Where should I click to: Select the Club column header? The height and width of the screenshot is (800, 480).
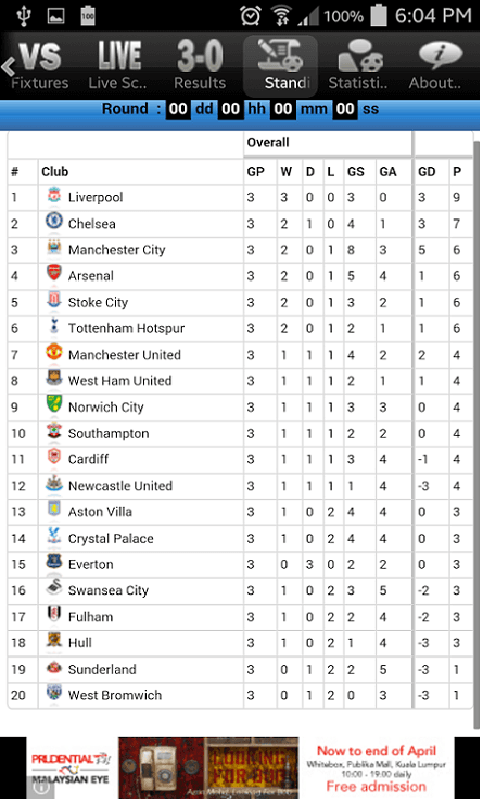point(55,171)
